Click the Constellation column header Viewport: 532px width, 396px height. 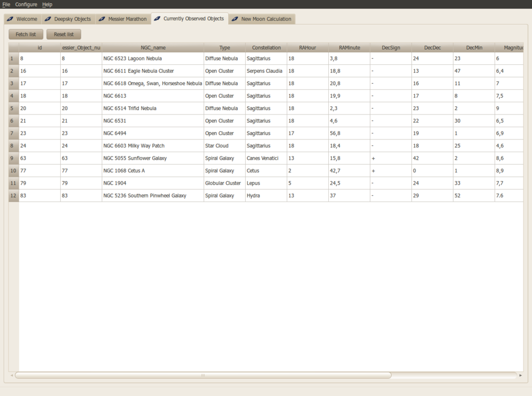[266, 48]
